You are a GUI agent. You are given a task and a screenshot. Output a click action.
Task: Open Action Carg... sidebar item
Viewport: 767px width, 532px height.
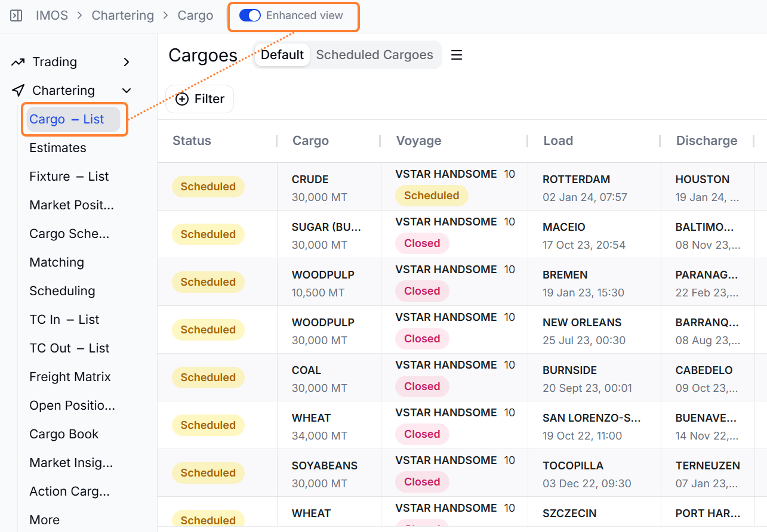(69, 491)
